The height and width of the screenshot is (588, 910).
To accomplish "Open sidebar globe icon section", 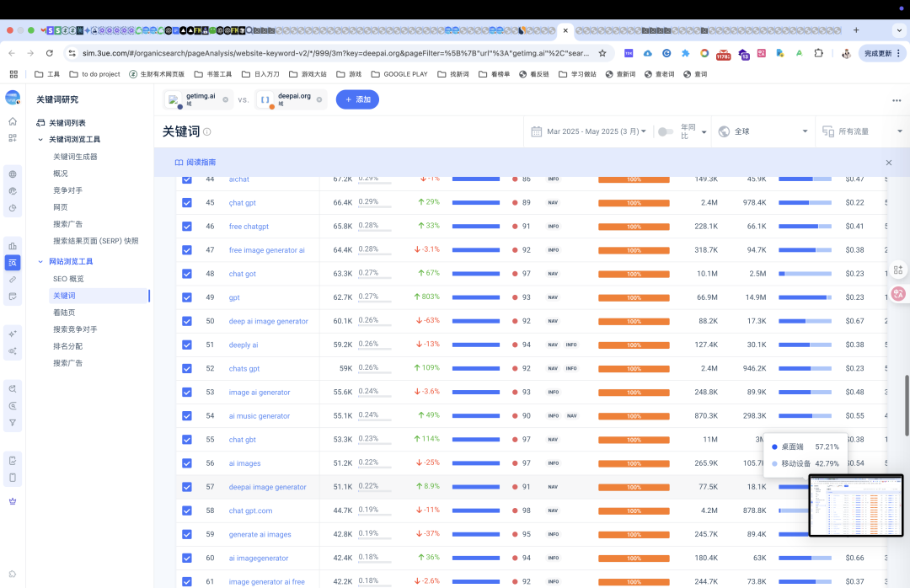I will click(x=13, y=174).
